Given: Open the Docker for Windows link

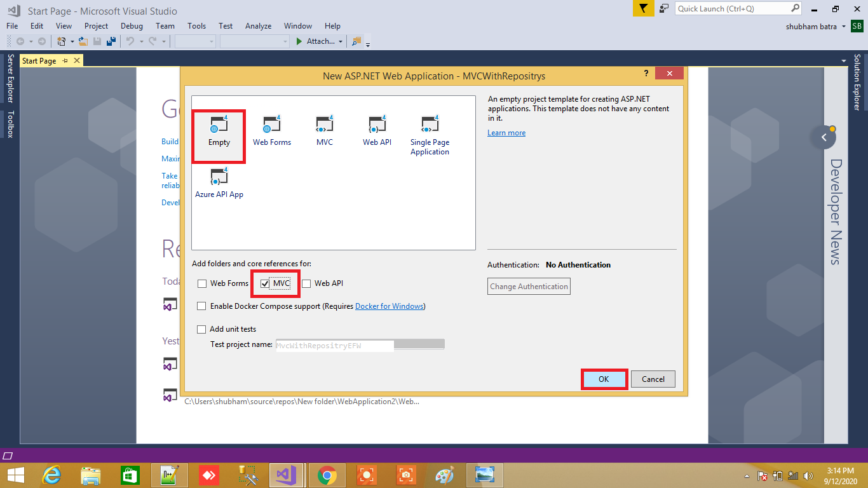Looking at the screenshot, I should pyautogui.click(x=389, y=306).
